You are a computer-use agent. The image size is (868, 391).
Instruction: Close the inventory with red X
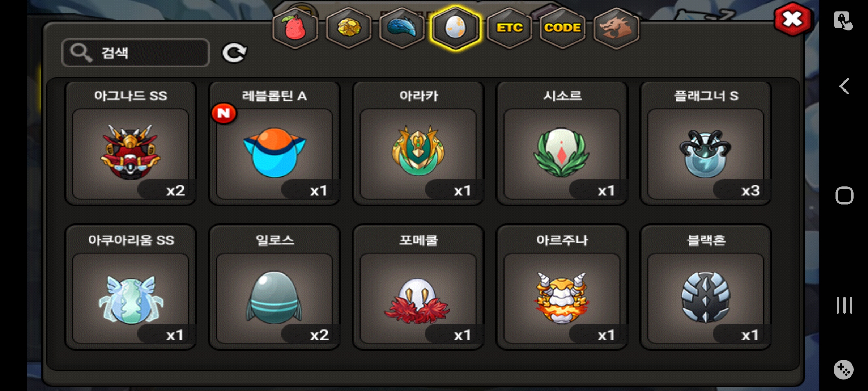pos(793,19)
